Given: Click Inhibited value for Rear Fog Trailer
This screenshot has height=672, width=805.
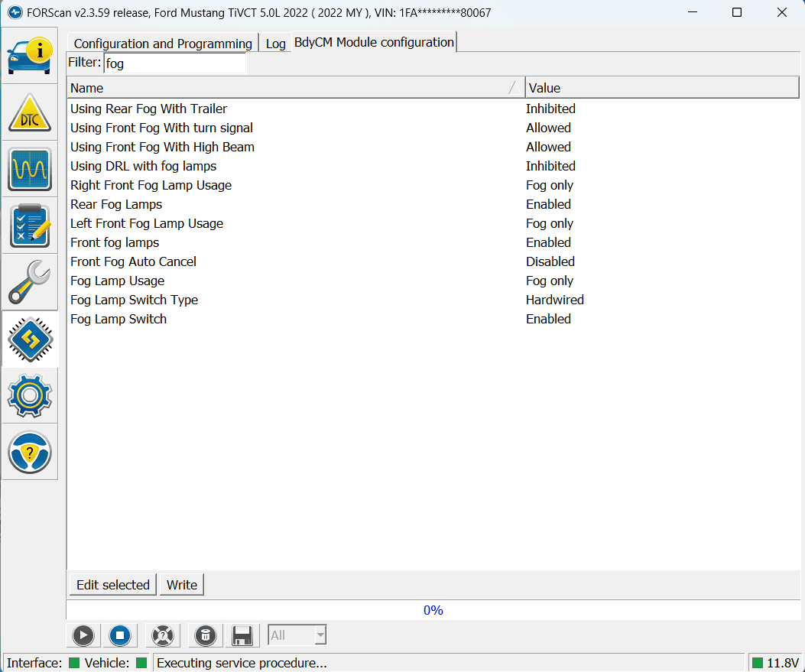Looking at the screenshot, I should click(550, 109).
